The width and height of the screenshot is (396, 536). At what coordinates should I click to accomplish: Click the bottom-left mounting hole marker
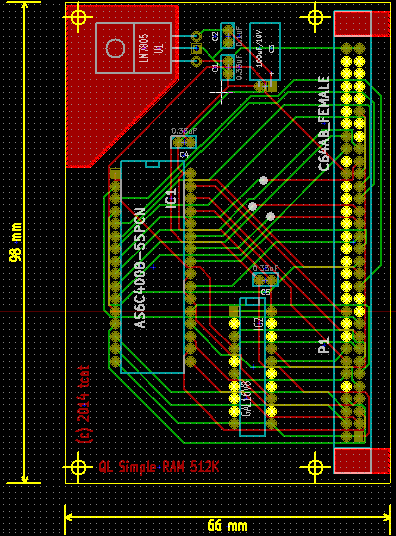[78, 467]
